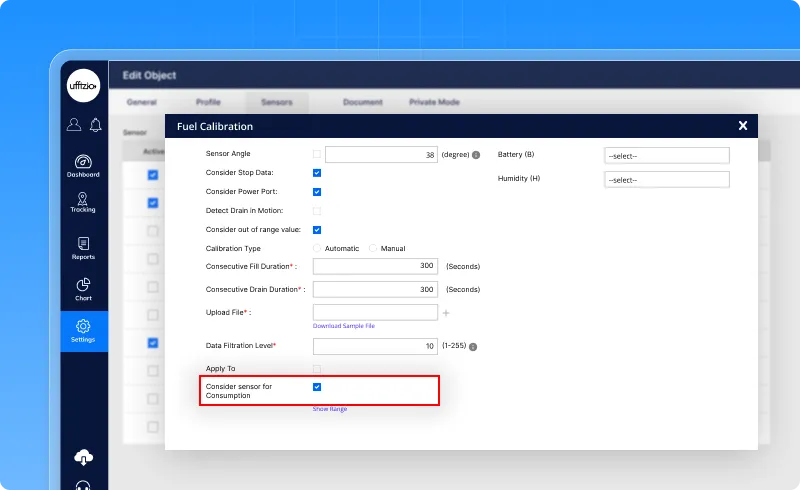
Task: Expand the Humidity (H) dropdown
Action: pos(666,180)
